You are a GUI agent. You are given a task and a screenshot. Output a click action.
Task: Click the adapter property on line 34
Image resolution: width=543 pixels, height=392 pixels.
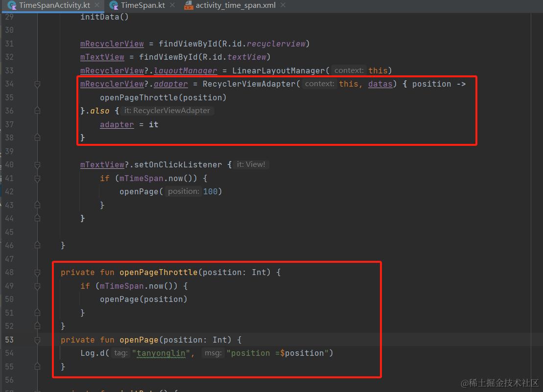171,84
